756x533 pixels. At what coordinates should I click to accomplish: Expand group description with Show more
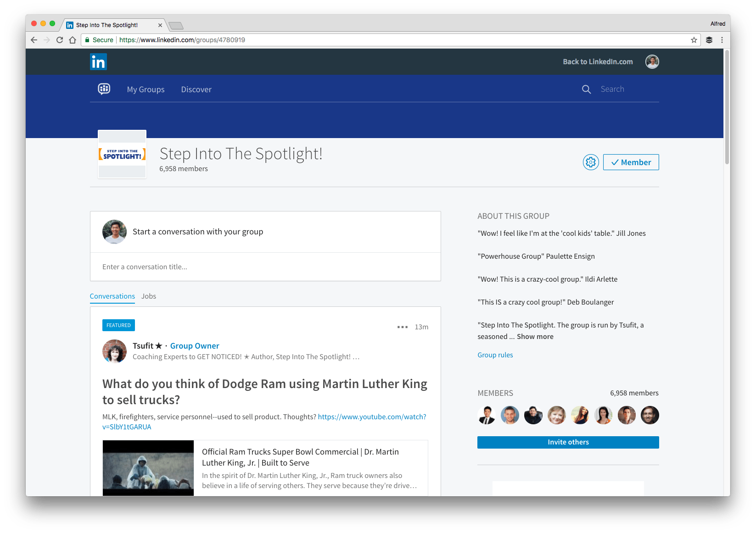click(x=535, y=337)
